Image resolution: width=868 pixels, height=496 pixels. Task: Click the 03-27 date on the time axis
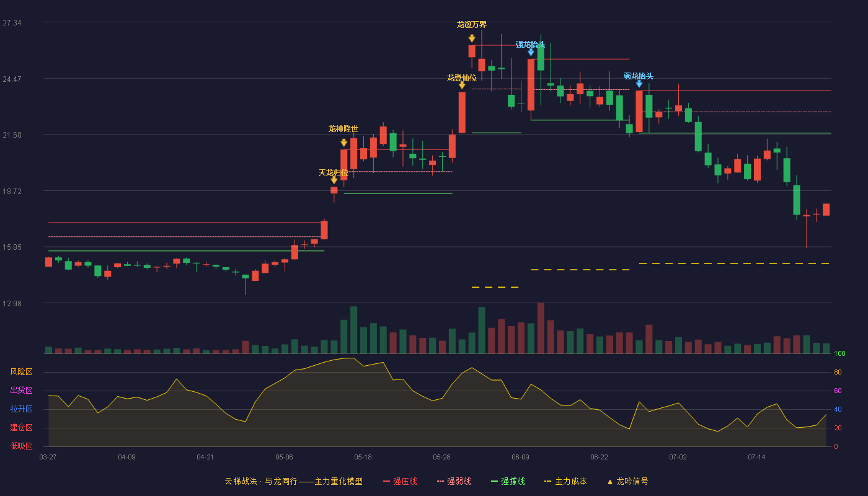tap(48, 457)
